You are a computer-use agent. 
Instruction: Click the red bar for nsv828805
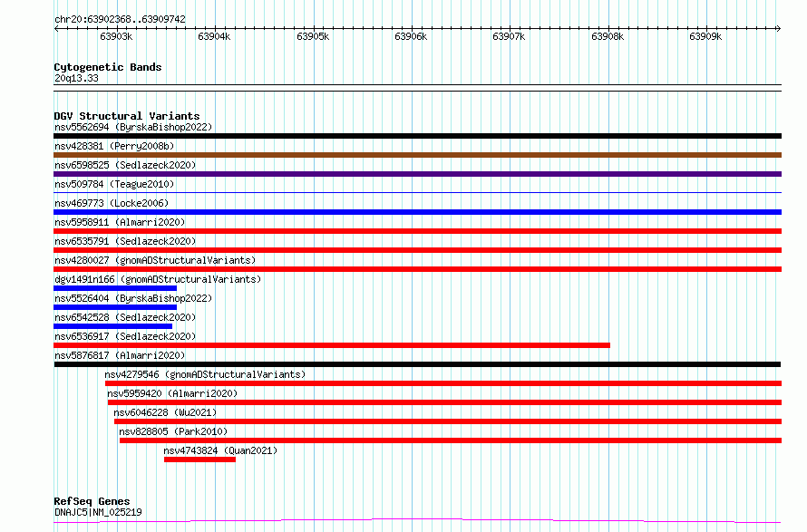451,440
